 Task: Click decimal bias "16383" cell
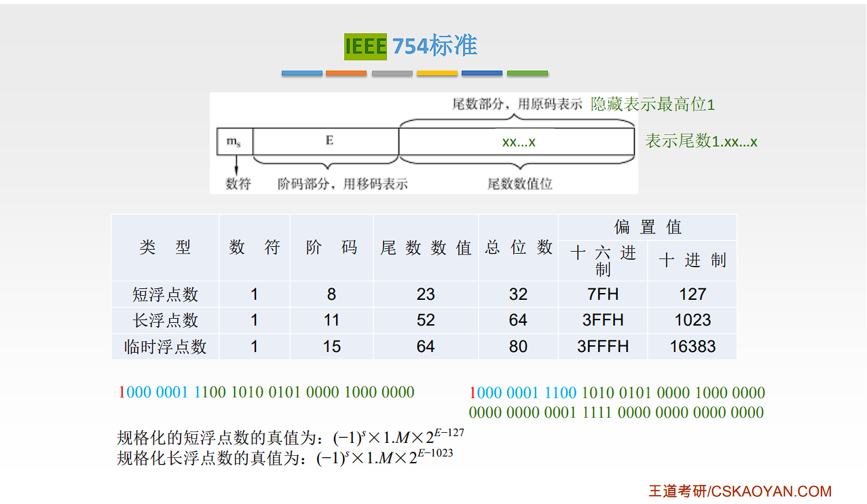(x=693, y=347)
